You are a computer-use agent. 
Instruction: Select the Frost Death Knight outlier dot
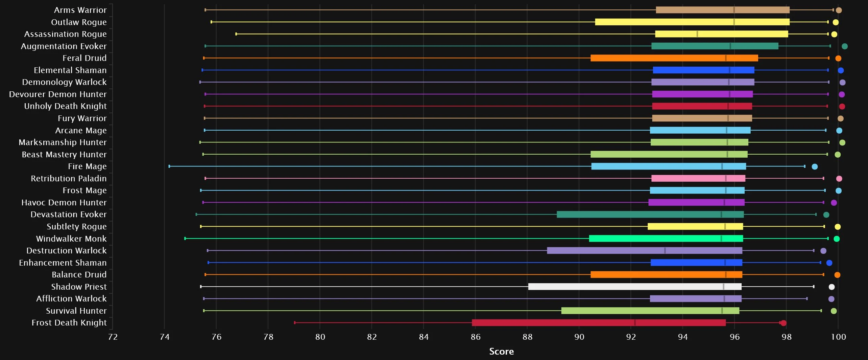click(x=783, y=323)
